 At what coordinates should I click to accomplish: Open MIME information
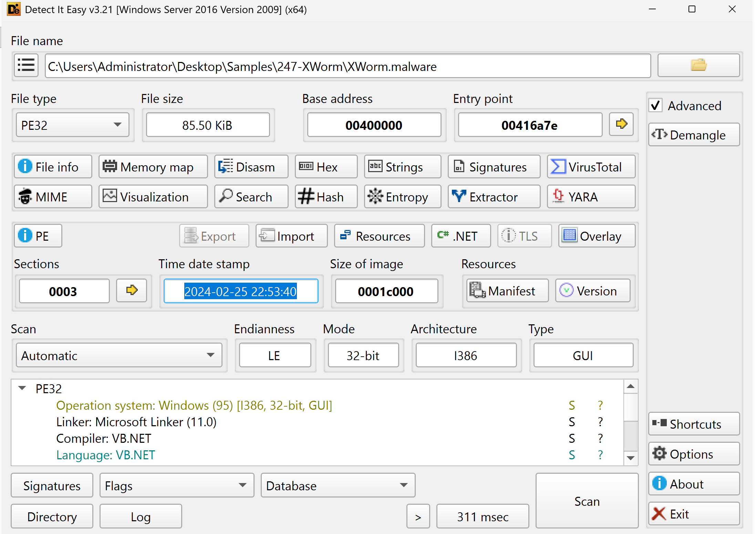[53, 197]
